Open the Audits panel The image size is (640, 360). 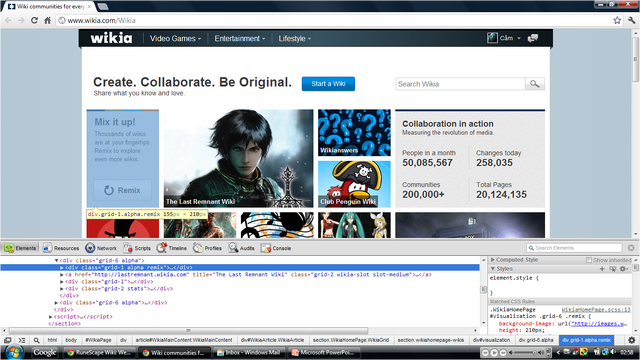(x=241, y=248)
